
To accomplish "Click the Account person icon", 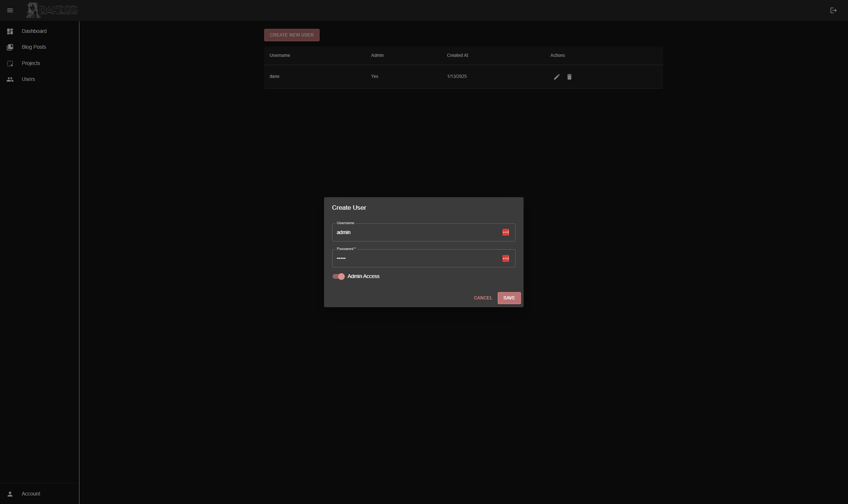I will coord(10,494).
